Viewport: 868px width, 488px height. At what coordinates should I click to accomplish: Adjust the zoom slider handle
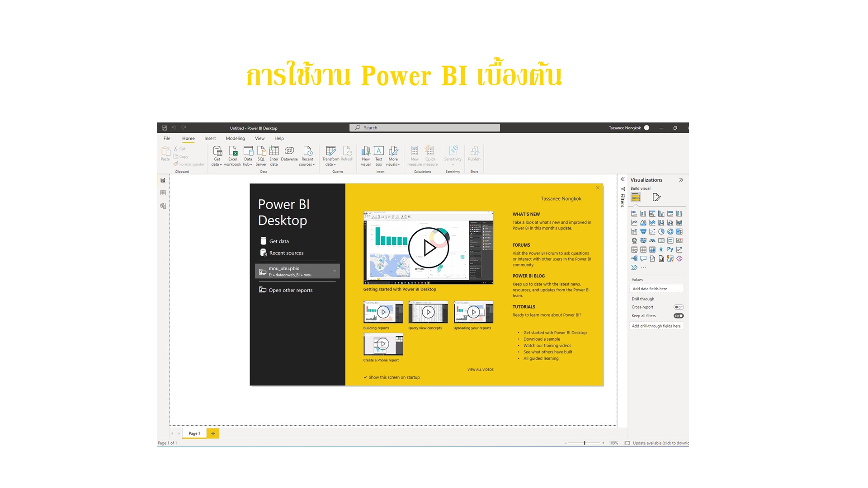[585, 443]
